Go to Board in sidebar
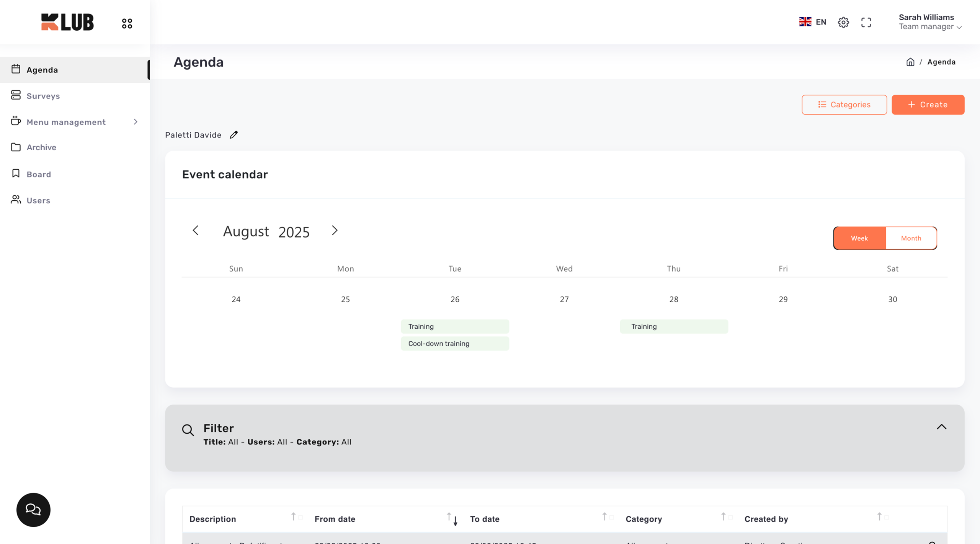980x544 pixels. click(39, 174)
